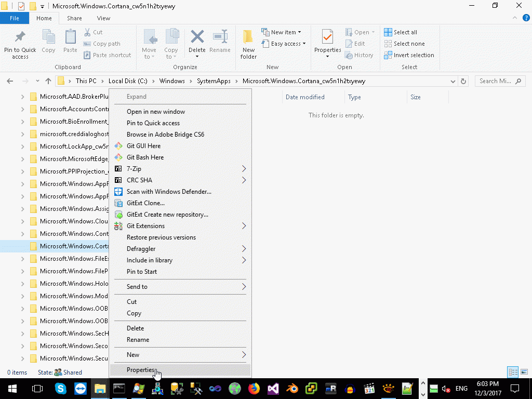Click Windows in the address breadcrumb

(172, 81)
